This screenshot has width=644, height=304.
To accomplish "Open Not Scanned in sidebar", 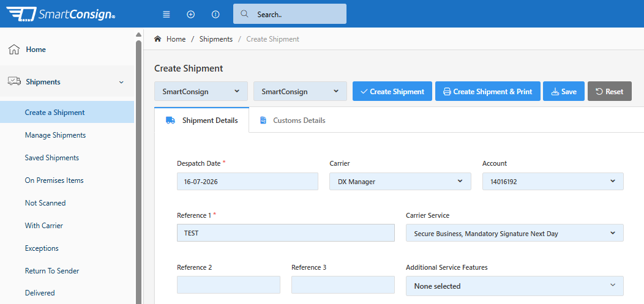I will [45, 203].
